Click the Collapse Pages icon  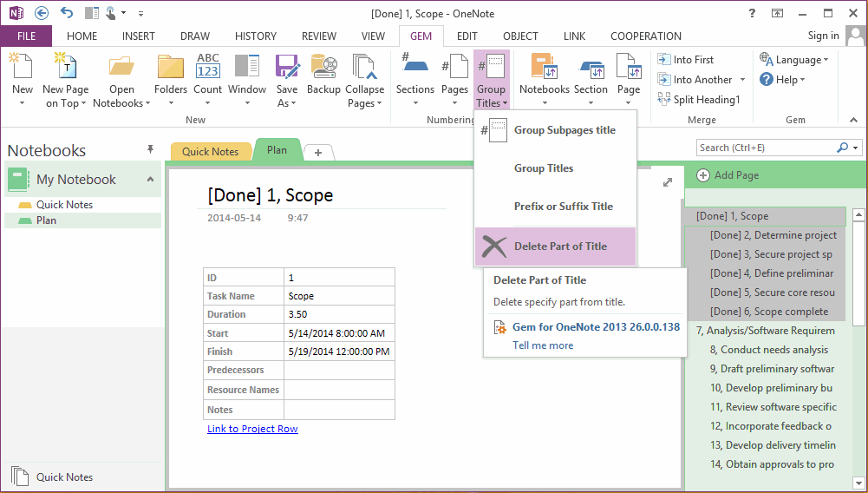click(364, 67)
